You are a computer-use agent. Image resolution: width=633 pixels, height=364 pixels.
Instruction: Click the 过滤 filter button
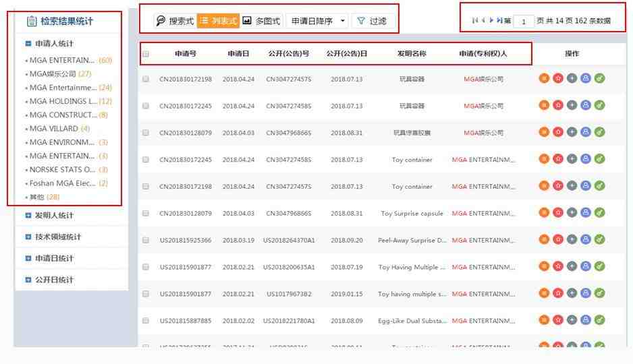click(372, 21)
